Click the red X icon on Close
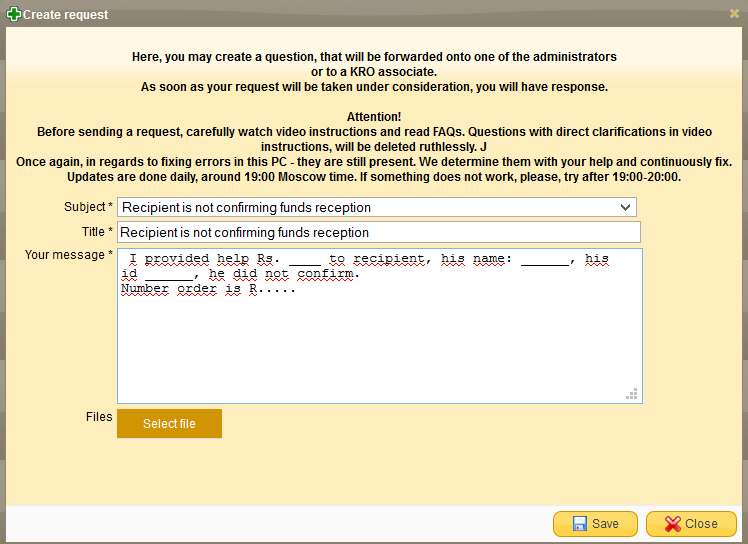 click(x=673, y=524)
